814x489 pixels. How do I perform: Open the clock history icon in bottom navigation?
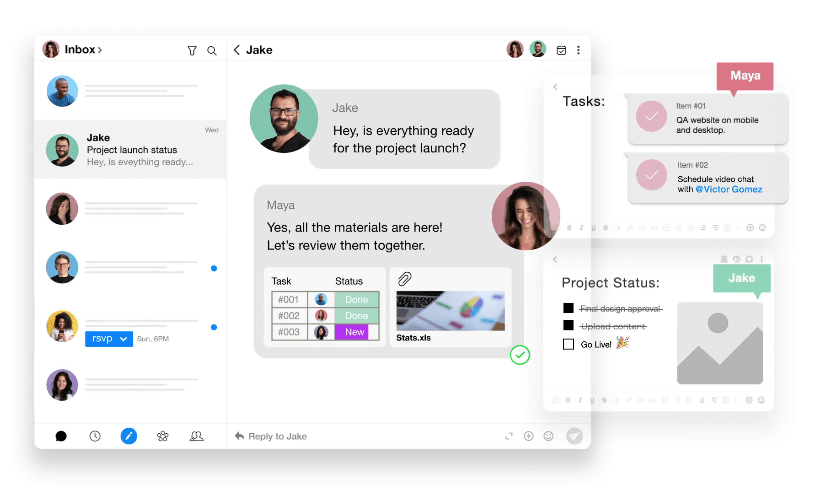[x=95, y=436]
